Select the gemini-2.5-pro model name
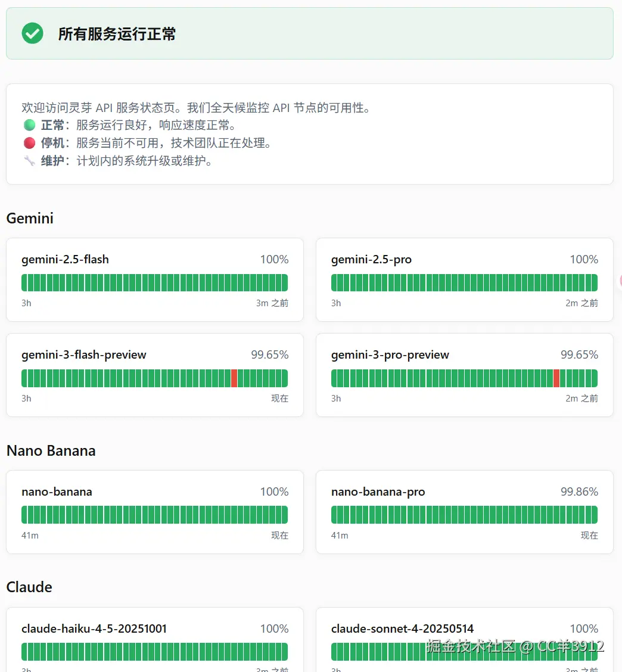Image resolution: width=622 pixels, height=672 pixels. [x=371, y=259]
